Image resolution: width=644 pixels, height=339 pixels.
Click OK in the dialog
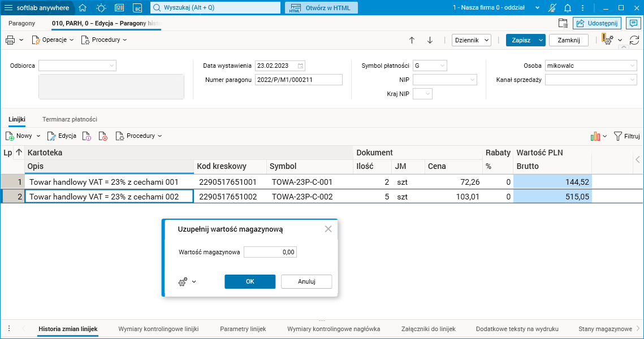[250, 281]
